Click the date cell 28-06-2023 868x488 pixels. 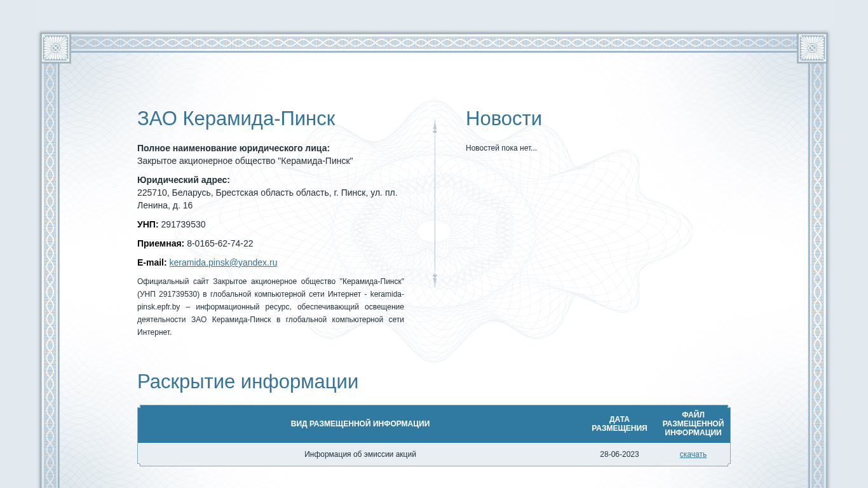620,454
